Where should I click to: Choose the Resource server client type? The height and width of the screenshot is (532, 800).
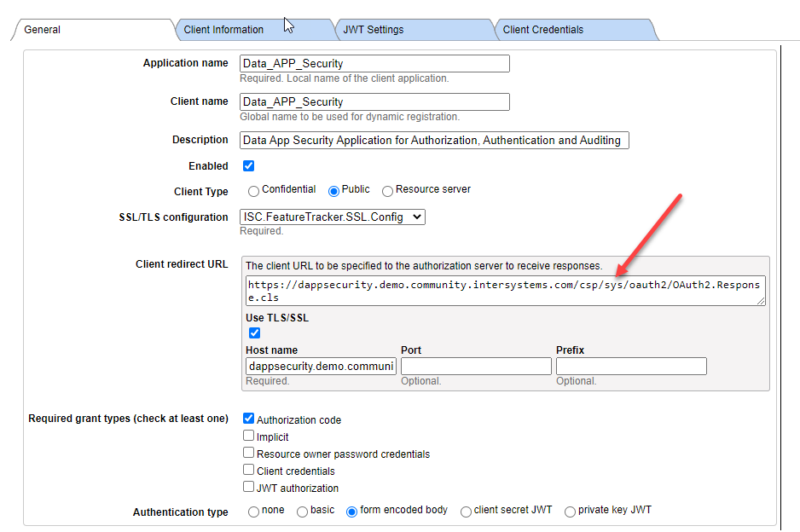point(388,191)
